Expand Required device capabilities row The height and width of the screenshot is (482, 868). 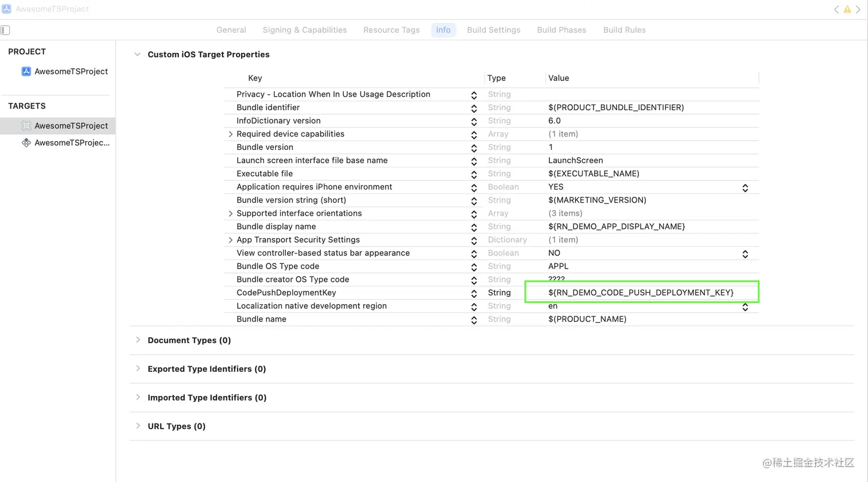[x=230, y=134]
